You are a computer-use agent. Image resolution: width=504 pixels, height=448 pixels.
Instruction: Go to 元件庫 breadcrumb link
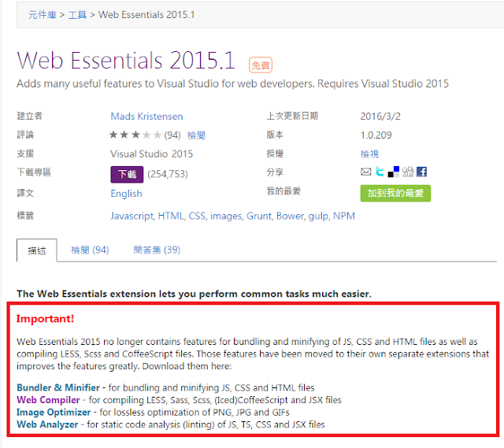(x=41, y=15)
